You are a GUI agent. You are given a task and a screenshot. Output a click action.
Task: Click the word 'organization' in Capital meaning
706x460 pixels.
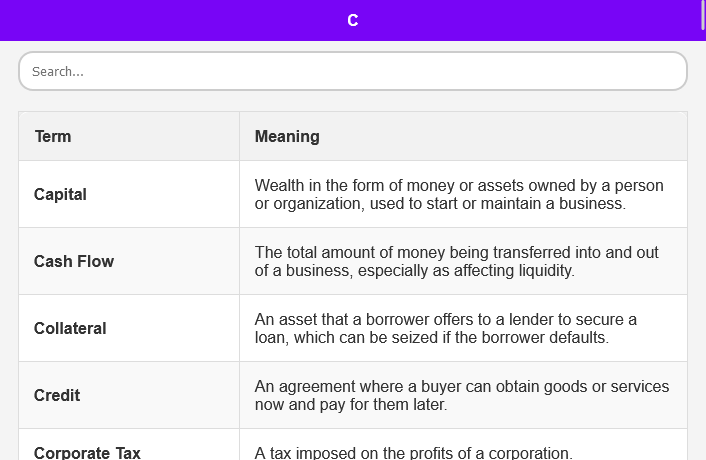pyautogui.click(x=319, y=204)
